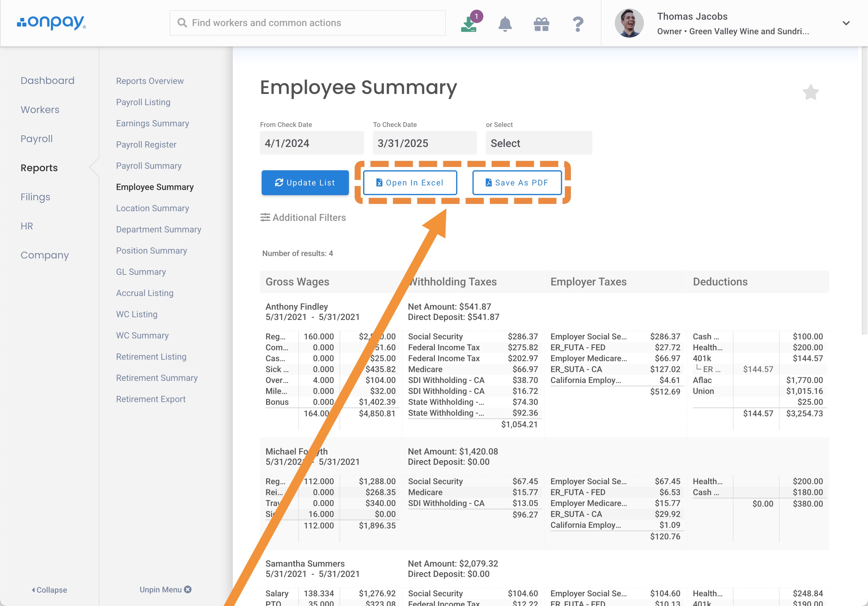The height and width of the screenshot is (606, 868).
Task: Open Company in main nav
Action: point(45,255)
